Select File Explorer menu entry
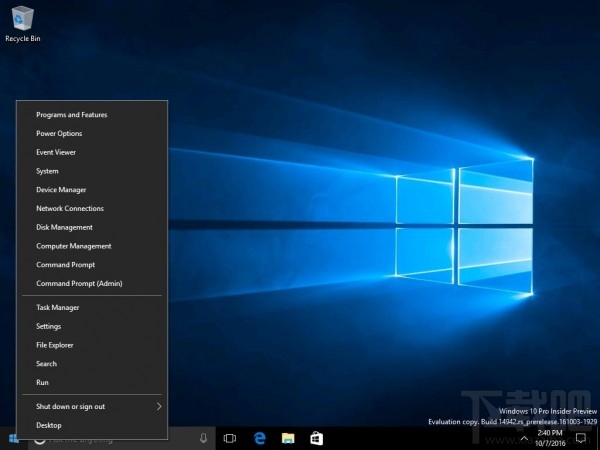 [92, 345]
